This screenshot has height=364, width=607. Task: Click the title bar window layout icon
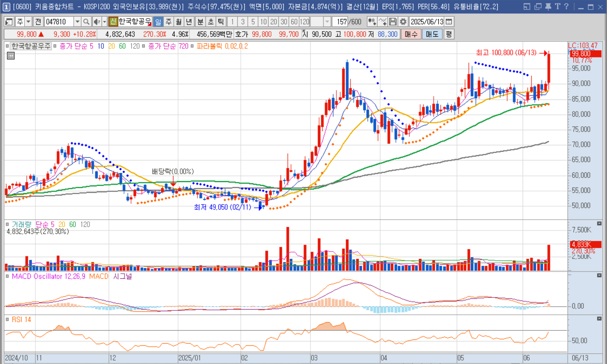pos(527,6)
